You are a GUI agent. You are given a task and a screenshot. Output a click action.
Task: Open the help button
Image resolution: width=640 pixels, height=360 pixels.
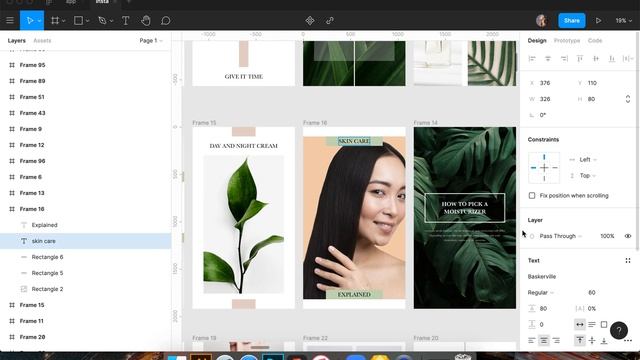tap(619, 330)
